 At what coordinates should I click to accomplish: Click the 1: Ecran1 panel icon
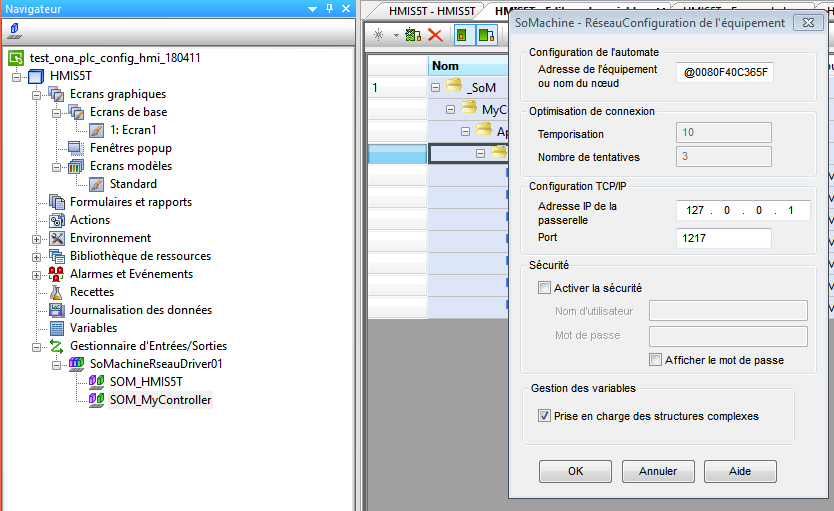pyautogui.click(x=96, y=130)
